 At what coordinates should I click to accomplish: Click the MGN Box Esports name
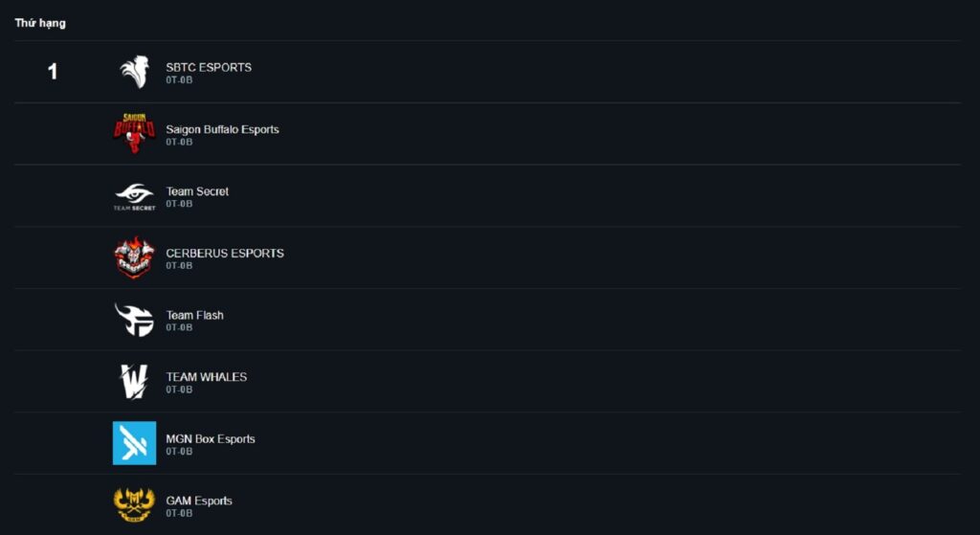pyautogui.click(x=211, y=439)
